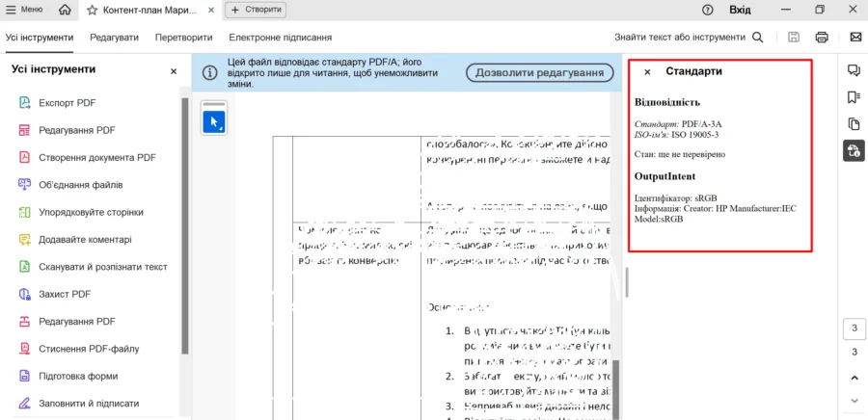Go to previous page with up chevron

coord(854,377)
